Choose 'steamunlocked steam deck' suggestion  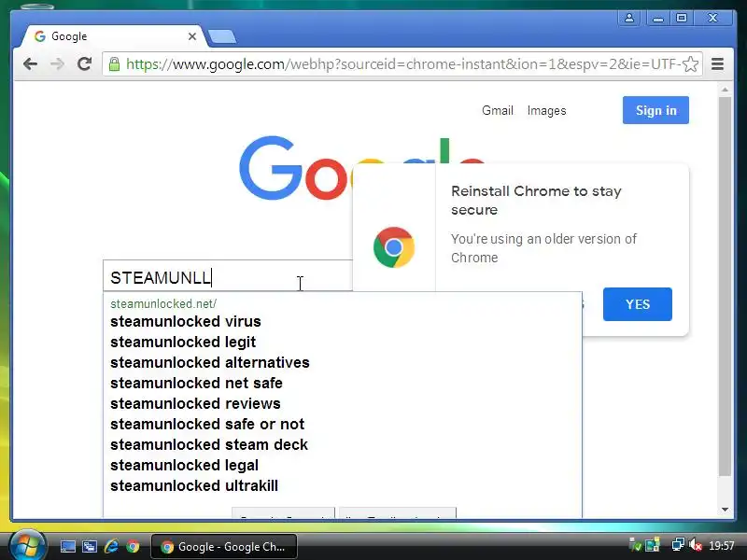209,444
